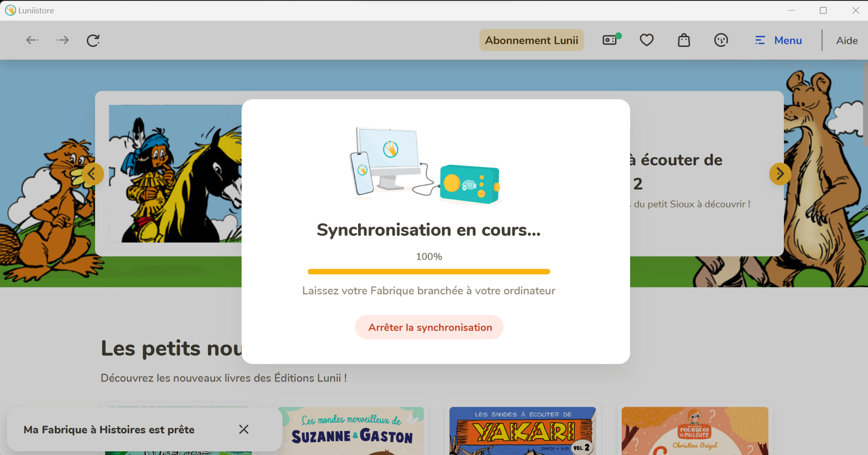Go back with the left arrow
Image resolution: width=868 pixels, height=455 pixels.
pyautogui.click(x=32, y=40)
